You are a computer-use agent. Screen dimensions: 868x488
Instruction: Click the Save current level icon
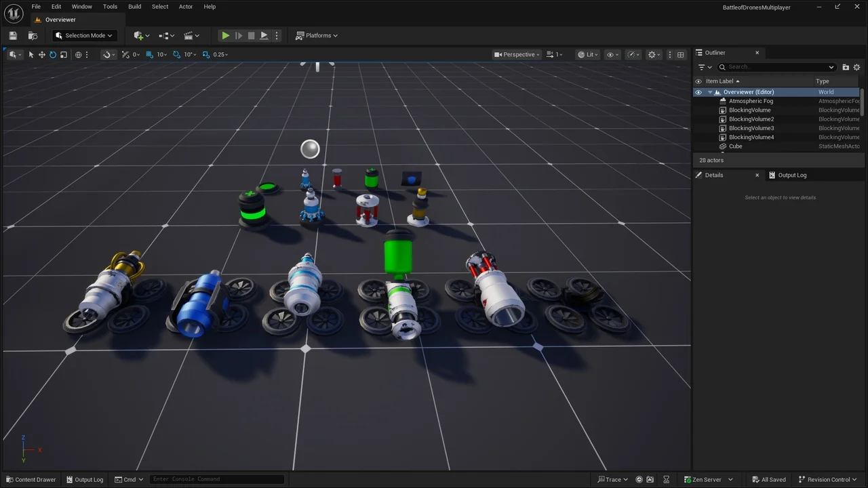pyautogui.click(x=13, y=35)
